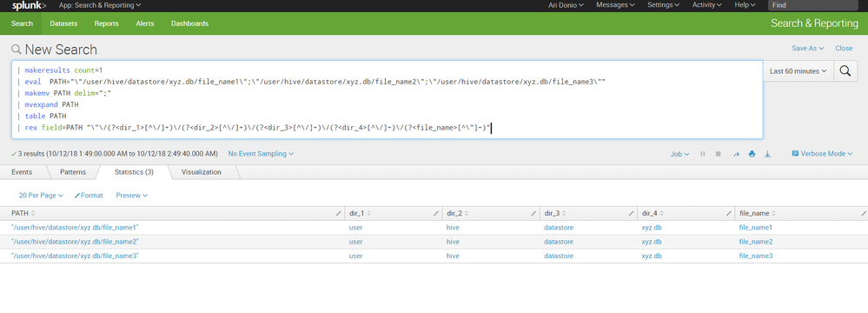Click 'user' in file_name3 row
Image resolution: width=868 pixels, height=313 pixels.
coord(355,256)
